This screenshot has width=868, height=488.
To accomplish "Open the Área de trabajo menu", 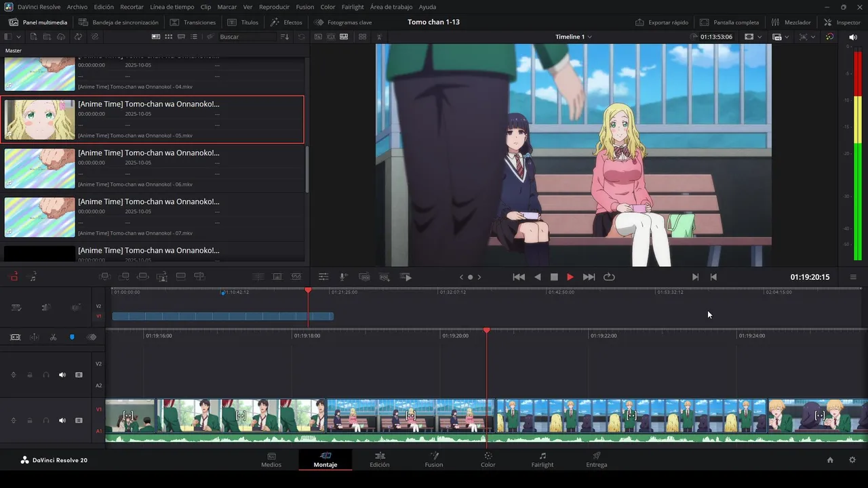I will point(391,7).
